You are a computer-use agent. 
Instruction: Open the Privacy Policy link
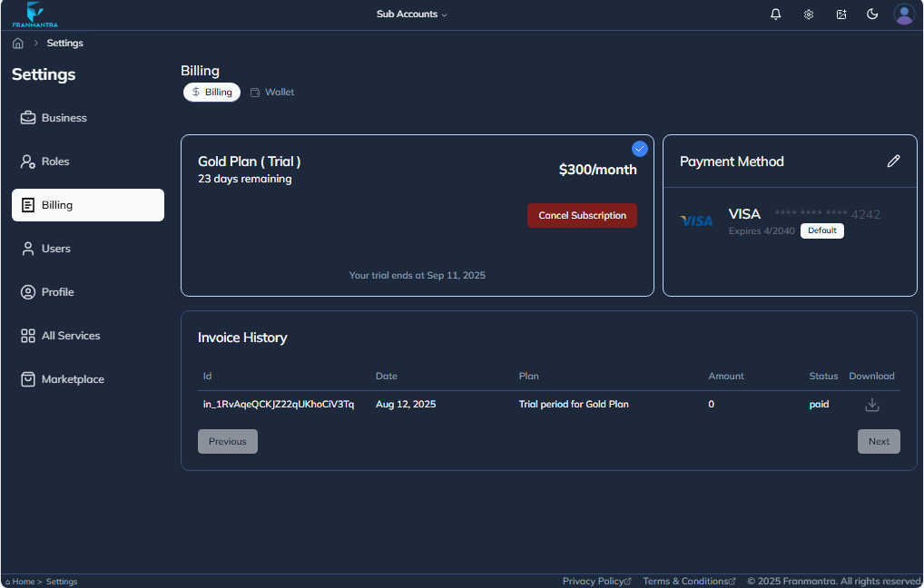coord(595,581)
